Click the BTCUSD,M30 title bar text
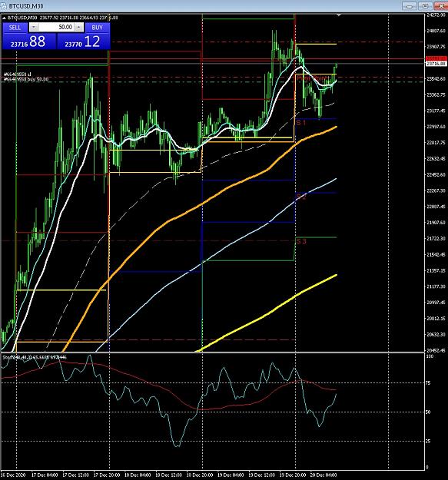The height and width of the screenshot is (480, 448). pyautogui.click(x=26, y=6)
